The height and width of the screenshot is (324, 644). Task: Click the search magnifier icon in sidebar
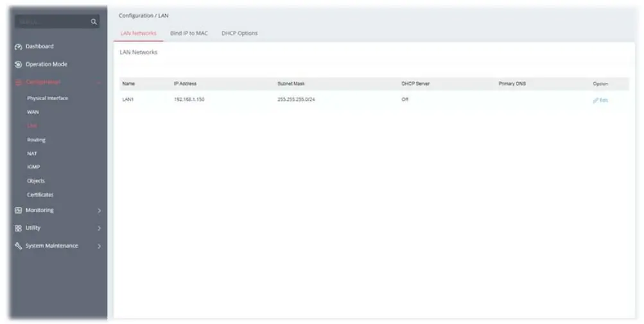pos(94,22)
